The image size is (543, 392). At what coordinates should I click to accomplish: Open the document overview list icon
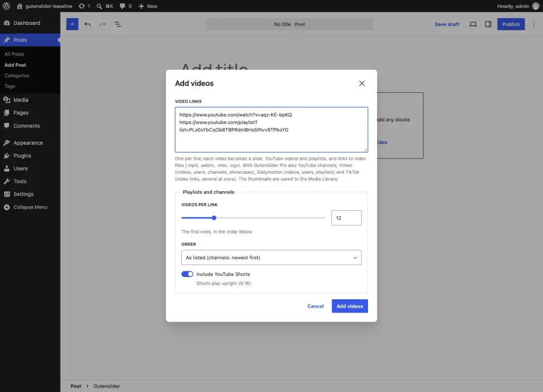tap(117, 24)
